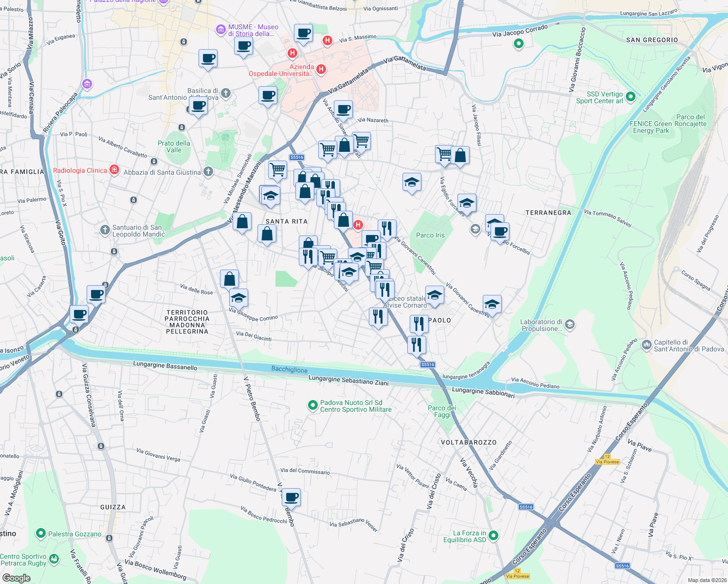The image size is (728, 584).
Task: Open the Azienda Ospedale-Università hospital marker
Action: 321,70
